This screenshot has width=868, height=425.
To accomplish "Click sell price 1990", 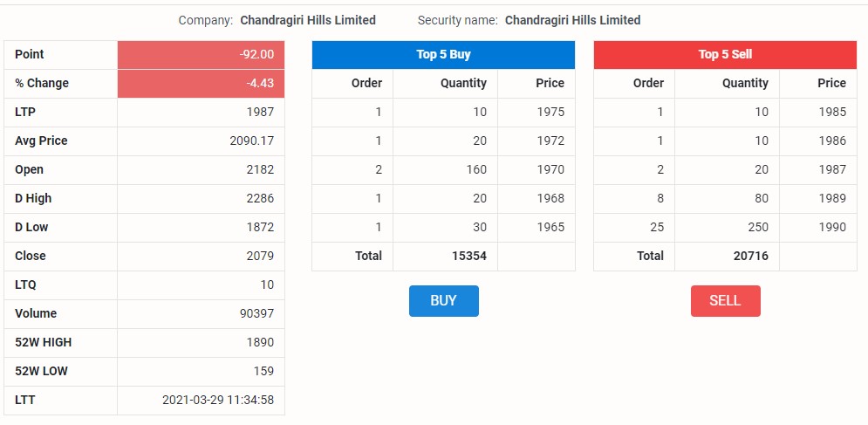I will 832,227.
